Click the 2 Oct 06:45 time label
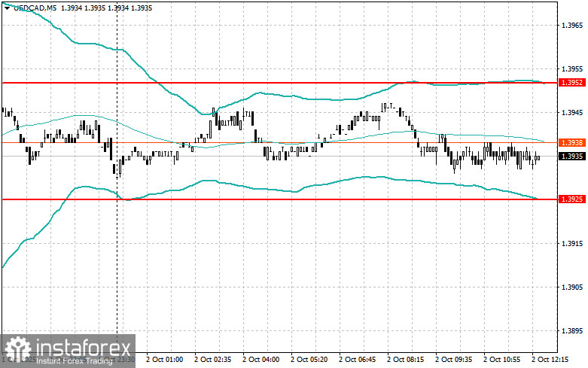 357,360
